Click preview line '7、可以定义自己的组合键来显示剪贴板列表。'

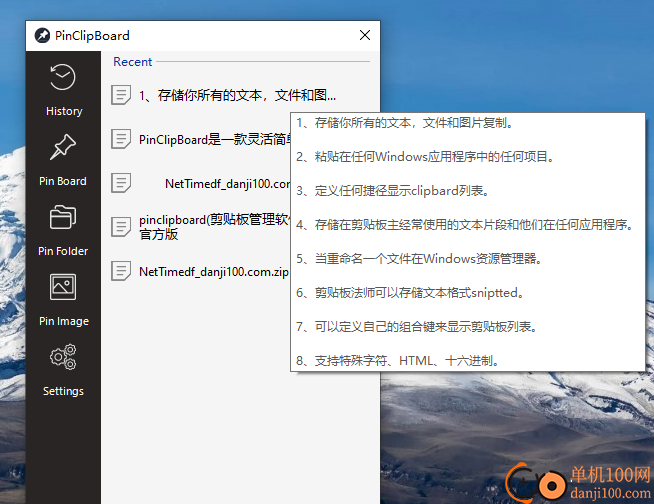417,327
